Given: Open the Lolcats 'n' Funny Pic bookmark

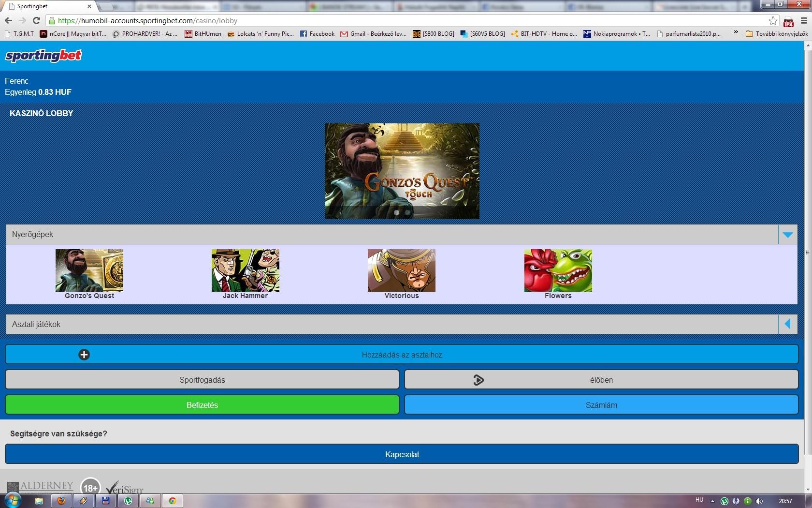Looking at the screenshot, I should coord(261,34).
